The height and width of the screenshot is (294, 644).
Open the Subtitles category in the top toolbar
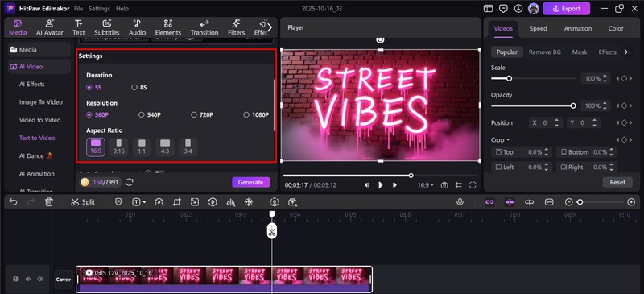click(x=107, y=27)
